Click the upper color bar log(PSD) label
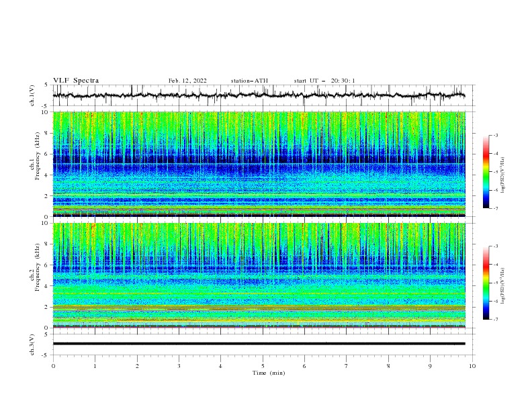The image size is (532, 411). point(503,175)
